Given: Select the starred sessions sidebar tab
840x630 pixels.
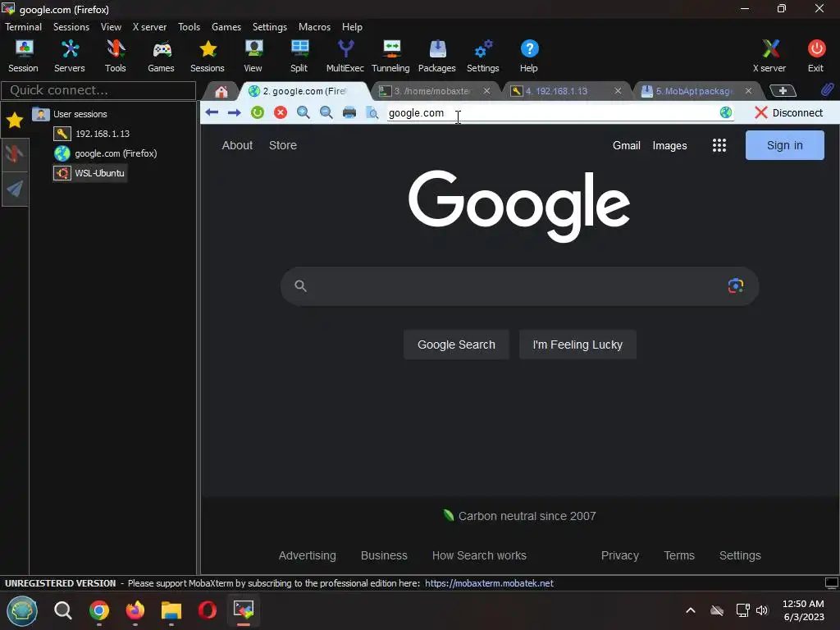Looking at the screenshot, I should (15, 121).
